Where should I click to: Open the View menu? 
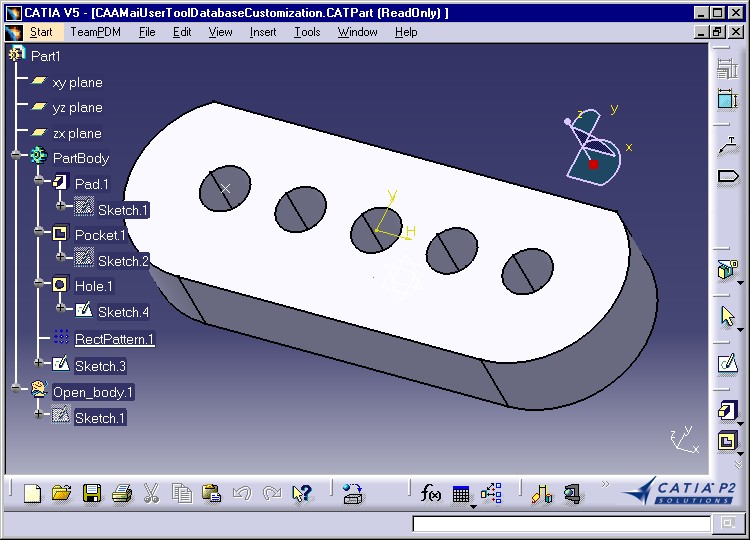[x=220, y=32]
